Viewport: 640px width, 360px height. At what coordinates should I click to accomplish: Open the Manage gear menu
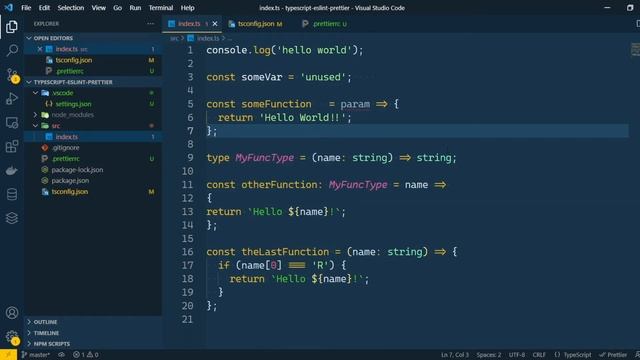pos(12,337)
